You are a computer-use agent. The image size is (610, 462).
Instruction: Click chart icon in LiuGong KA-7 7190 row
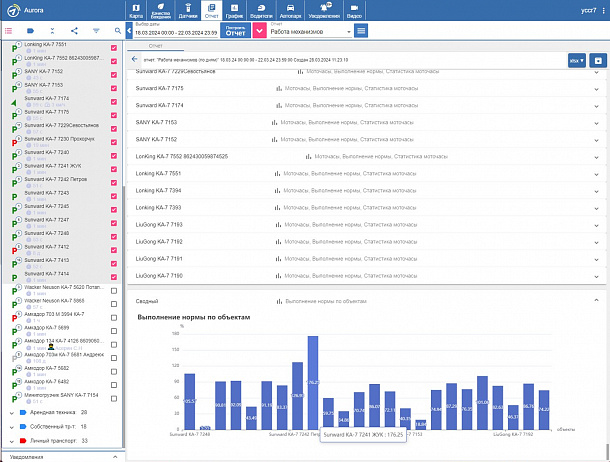tap(278, 276)
